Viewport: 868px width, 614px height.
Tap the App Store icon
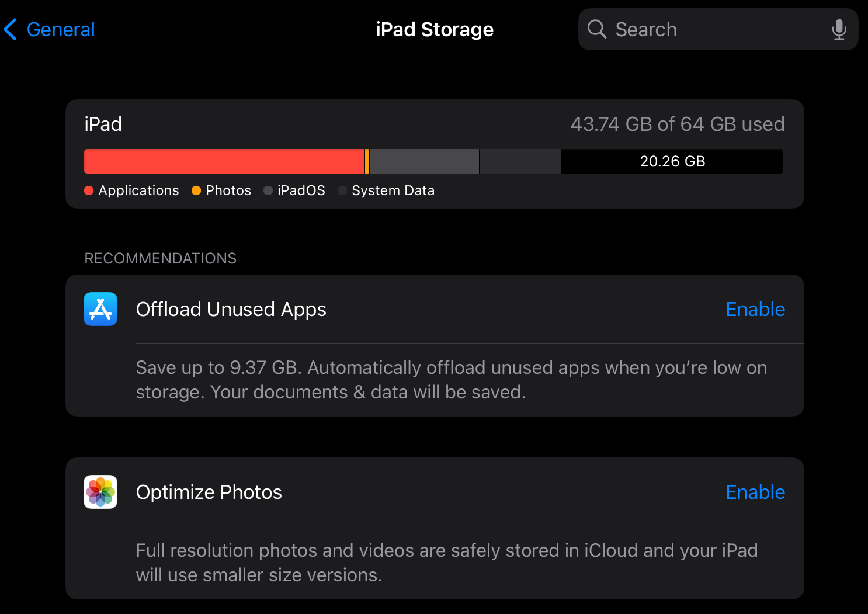pos(100,309)
